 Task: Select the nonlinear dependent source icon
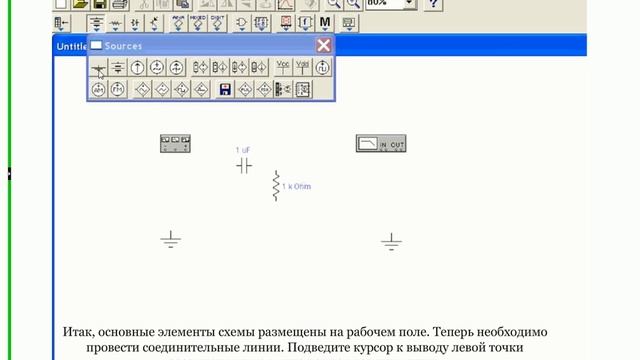click(x=303, y=89)
